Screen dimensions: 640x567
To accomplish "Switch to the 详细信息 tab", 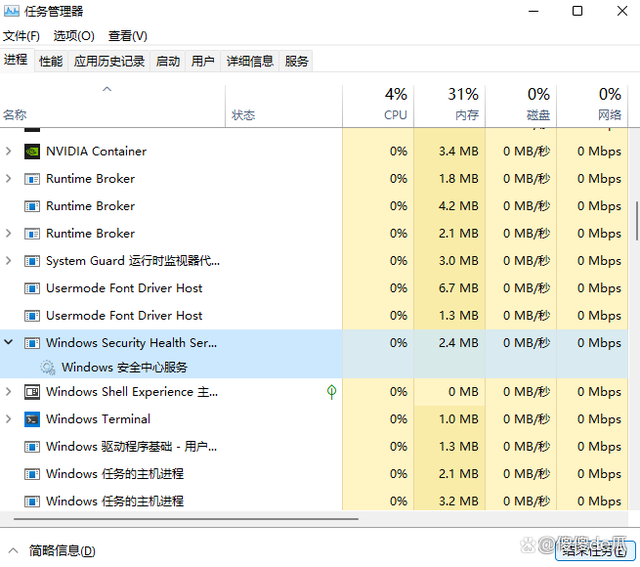I will click(250, 61).
